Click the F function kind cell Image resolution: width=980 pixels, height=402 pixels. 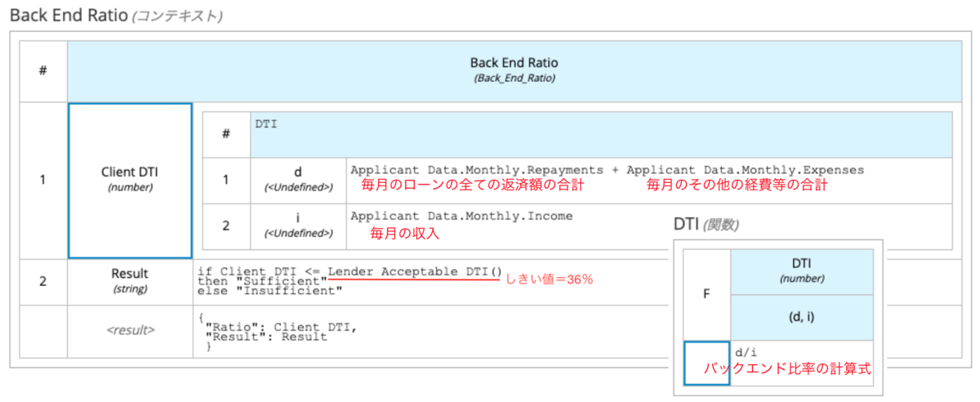tap(706, 294)
